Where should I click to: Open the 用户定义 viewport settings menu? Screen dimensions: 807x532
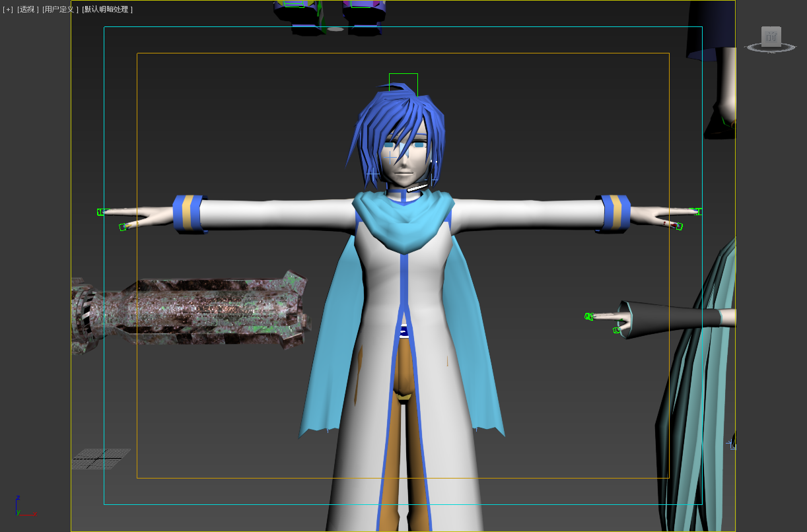[60, 10]
